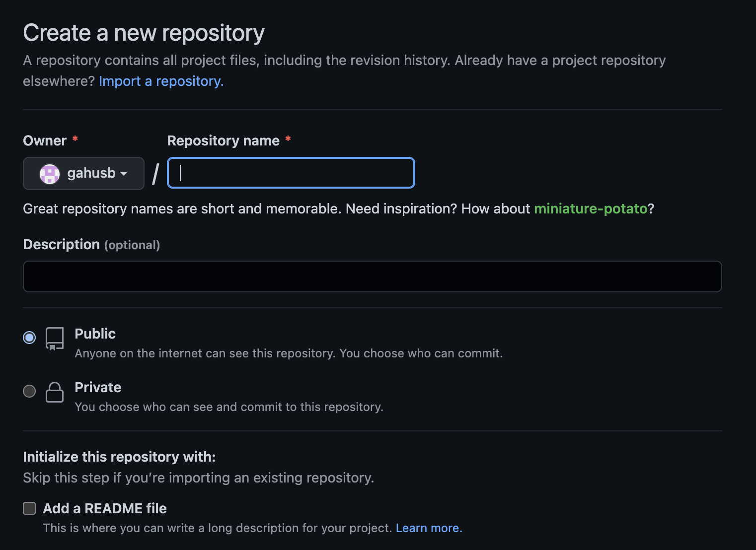Click the Description text field
The height and width of the screenshot is (550, 756).
pyautogui.click(x=372, y=276)
